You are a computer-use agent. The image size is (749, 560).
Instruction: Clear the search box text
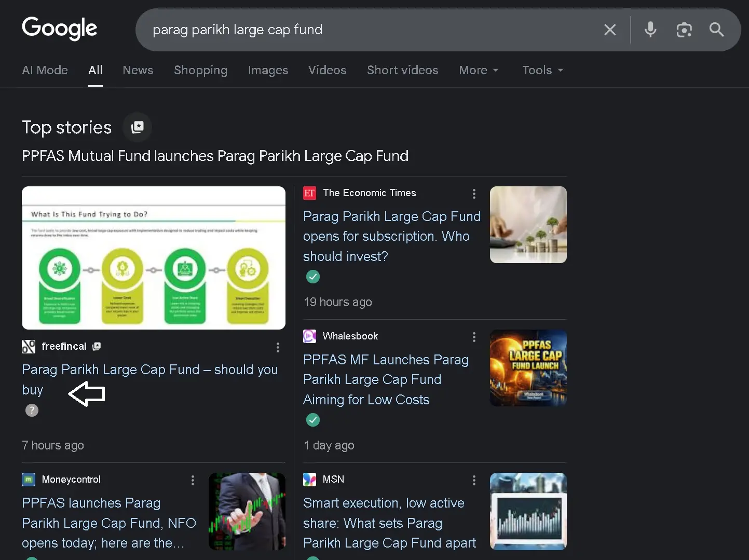(610, 30)
